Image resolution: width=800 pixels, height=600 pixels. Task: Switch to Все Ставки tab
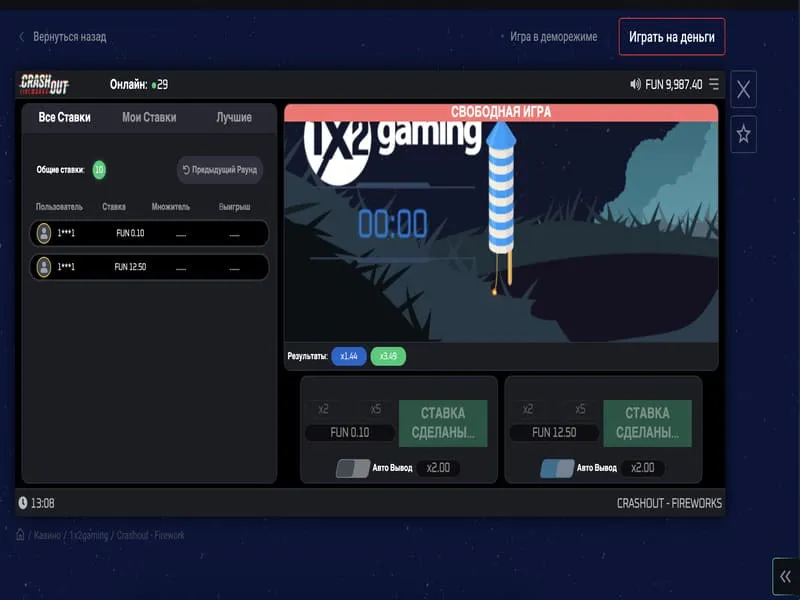pyautogui.click(x=64, y=117)
